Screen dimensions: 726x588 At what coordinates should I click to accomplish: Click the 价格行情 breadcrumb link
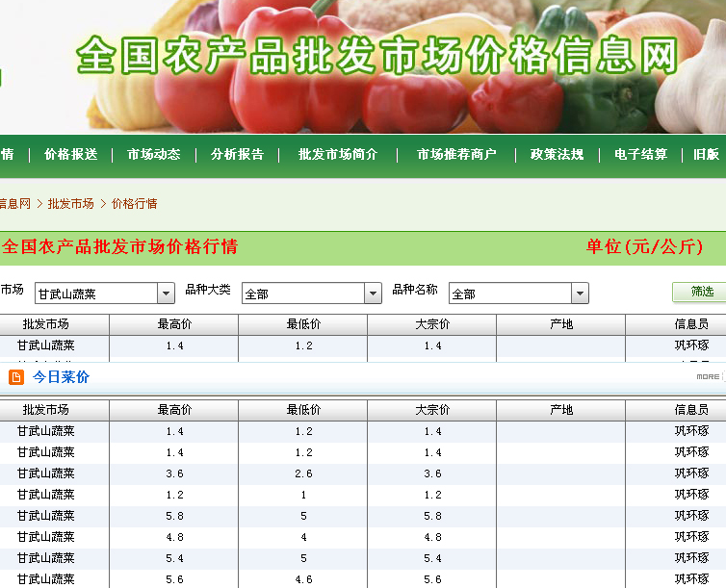[135, 204]
